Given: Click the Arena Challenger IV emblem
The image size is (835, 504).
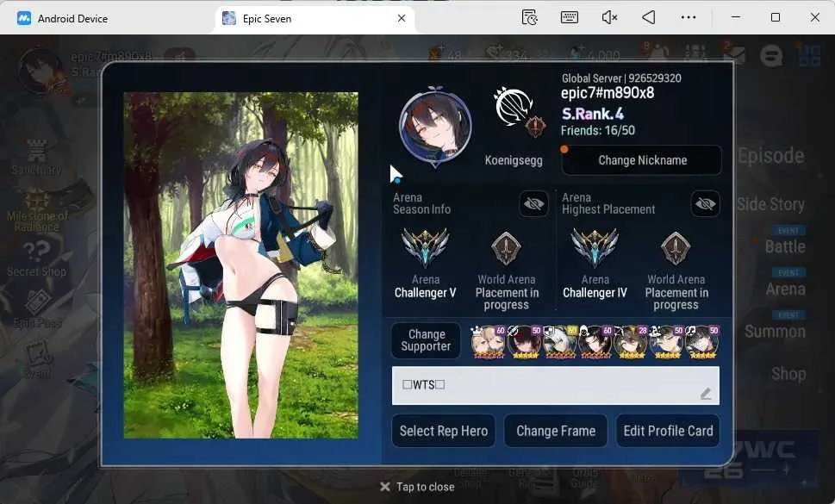Looking at the screenshot, I should click(595, 248).
